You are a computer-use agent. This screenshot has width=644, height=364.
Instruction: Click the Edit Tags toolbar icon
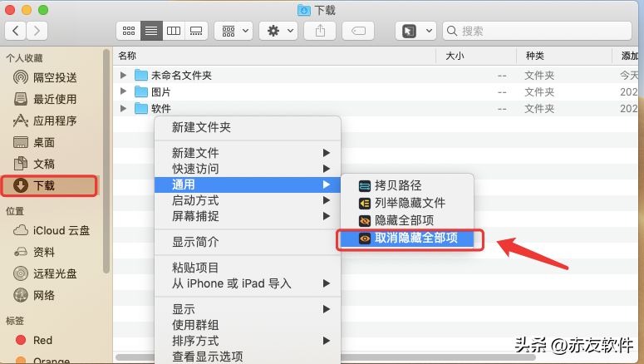pos(359,31)
